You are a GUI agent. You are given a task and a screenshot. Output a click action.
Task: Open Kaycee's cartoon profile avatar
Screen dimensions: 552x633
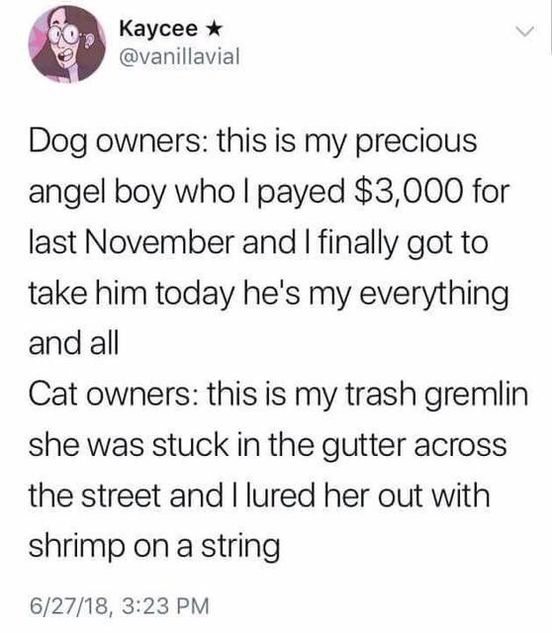67,44
